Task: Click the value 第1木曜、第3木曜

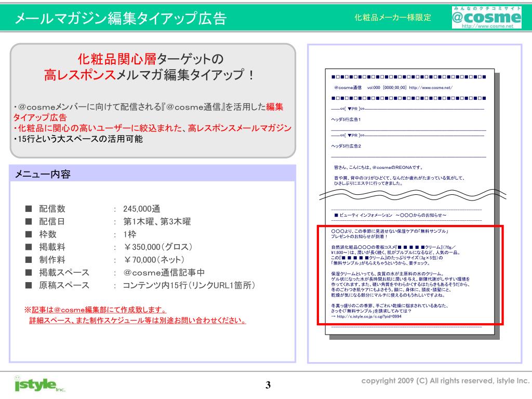Action: pos(157,221)
